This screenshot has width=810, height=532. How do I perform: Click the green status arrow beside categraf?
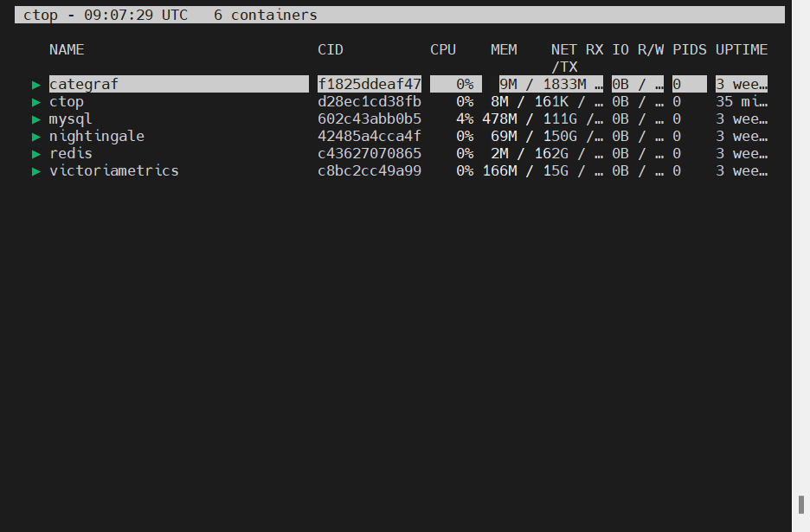click(36, 85)
